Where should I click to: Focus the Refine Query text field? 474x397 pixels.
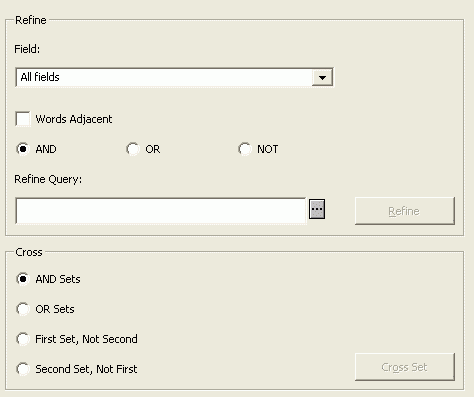161,211
